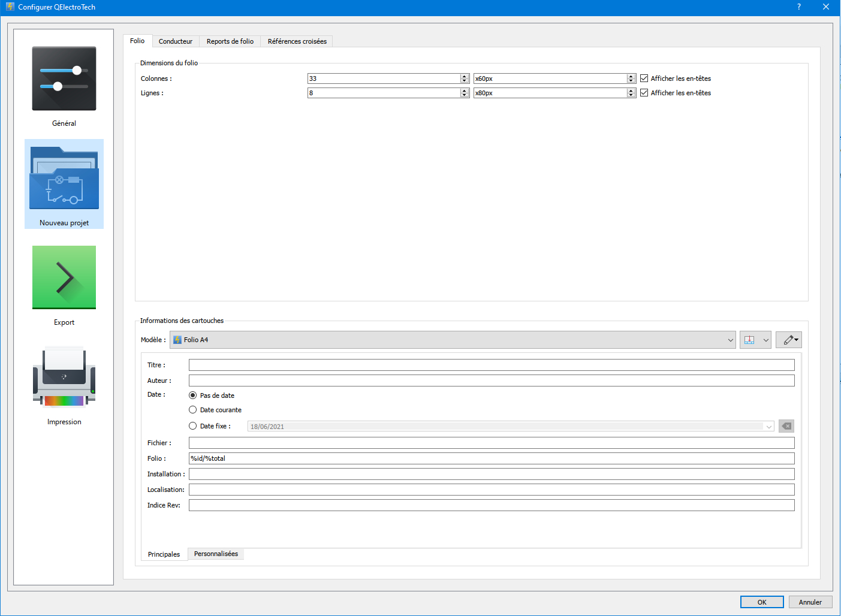This screenshot has height=616, width=841.
Task: Open the fixed date 18/06/2021 dropdown
Action: (768, 427)
